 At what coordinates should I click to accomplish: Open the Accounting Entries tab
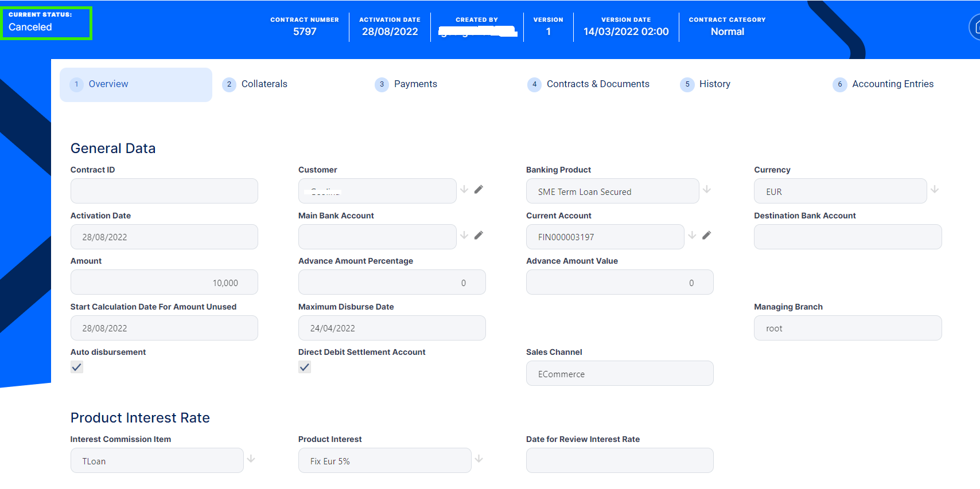point(892,84)
